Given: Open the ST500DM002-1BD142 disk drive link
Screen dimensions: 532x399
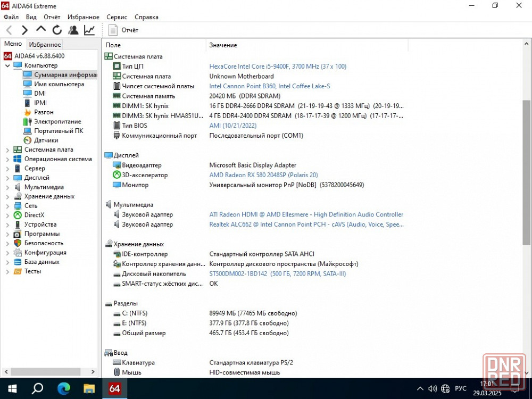Looking at the screenshot, I should click(278, 274).
